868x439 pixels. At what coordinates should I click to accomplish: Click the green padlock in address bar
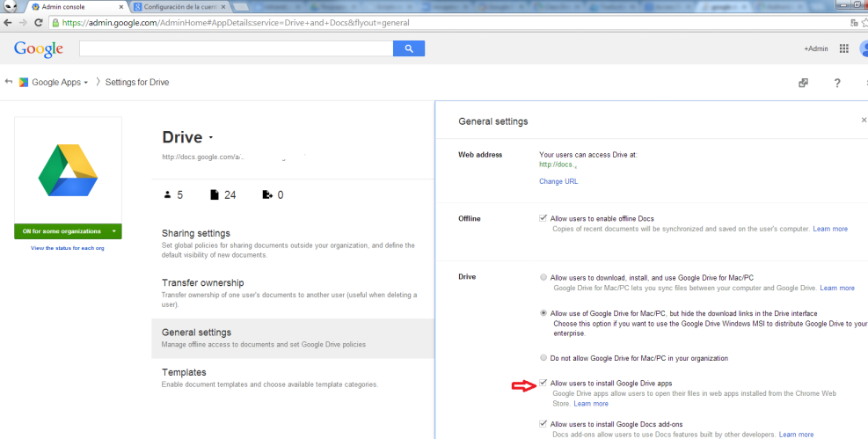(x=55, y=23)
